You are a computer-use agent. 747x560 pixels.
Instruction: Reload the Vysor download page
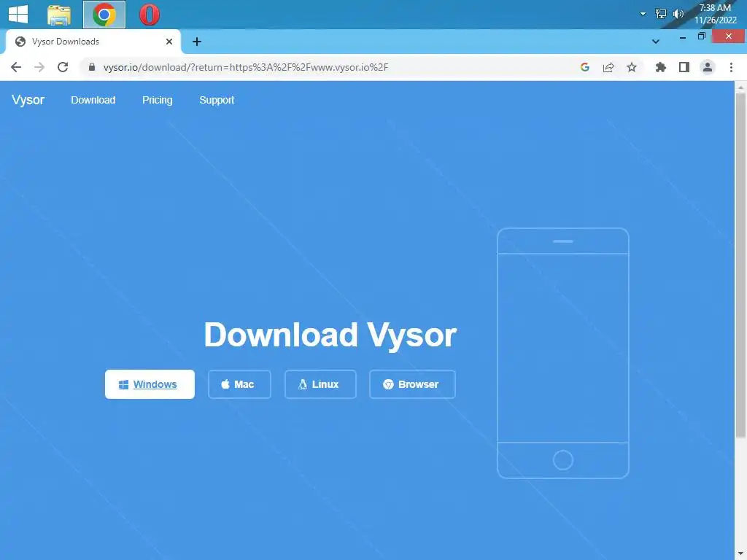tap(63, 67)
